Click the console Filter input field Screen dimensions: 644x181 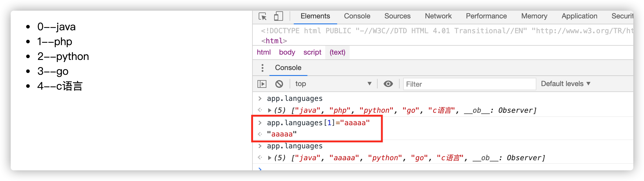click(x=469, y=84)
